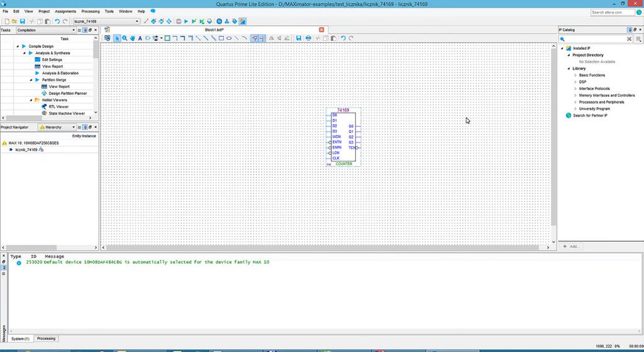Collapse the Netlist Viewers folder
Viewport: 644px width, 352px height.
click(31, 100)
